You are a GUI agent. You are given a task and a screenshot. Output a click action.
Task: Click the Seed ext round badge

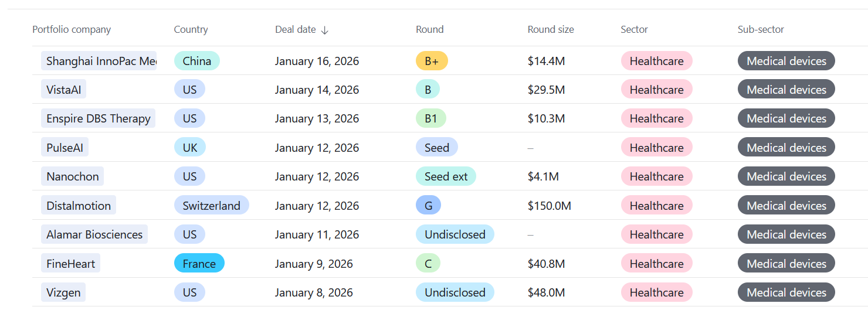point(446,176)
